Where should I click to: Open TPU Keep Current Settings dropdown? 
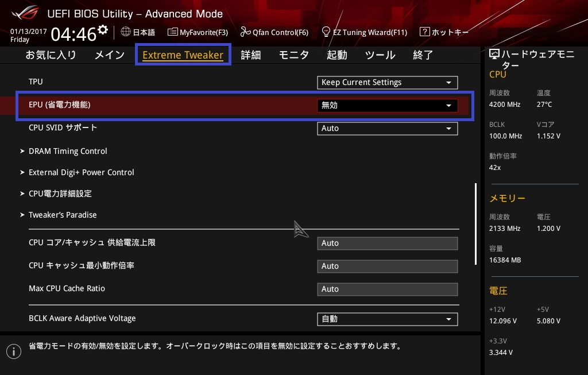point(388,83)
